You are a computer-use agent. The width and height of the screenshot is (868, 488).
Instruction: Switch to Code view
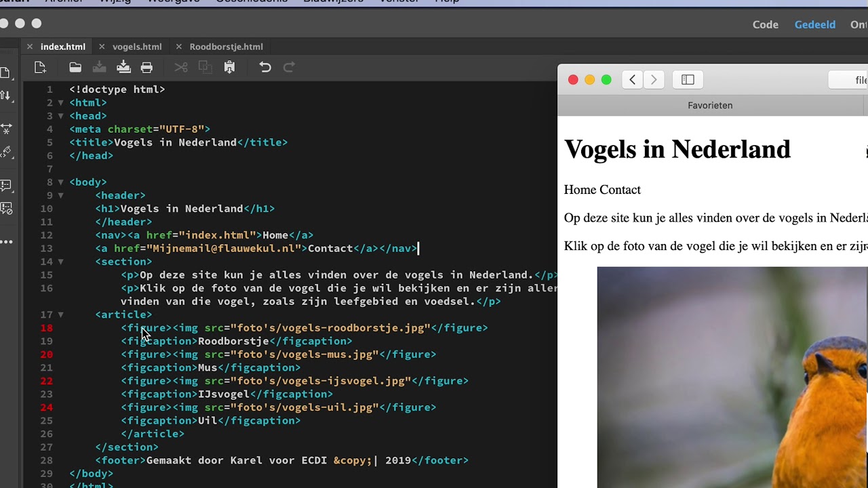click(x=766, y=24)
